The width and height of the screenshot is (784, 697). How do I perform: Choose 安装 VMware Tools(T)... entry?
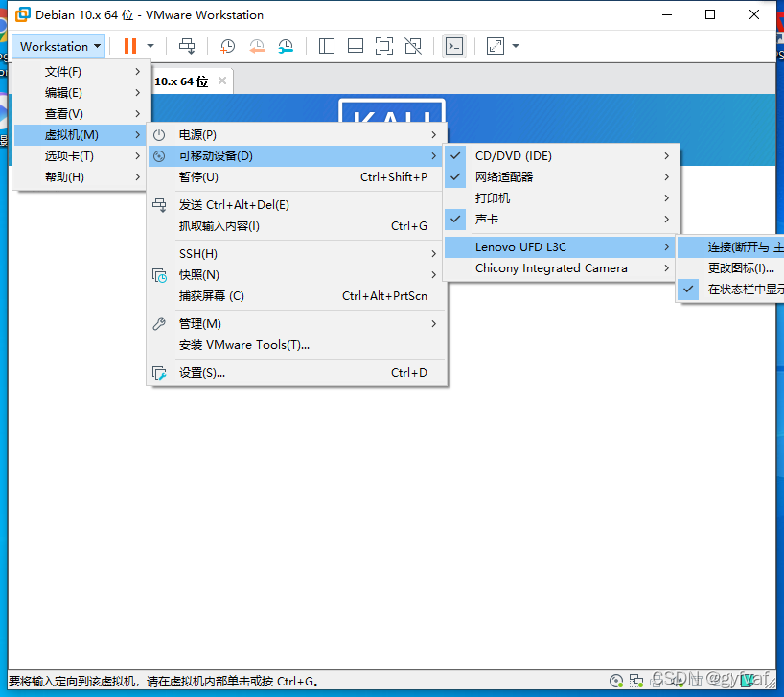tap(296, 345)
